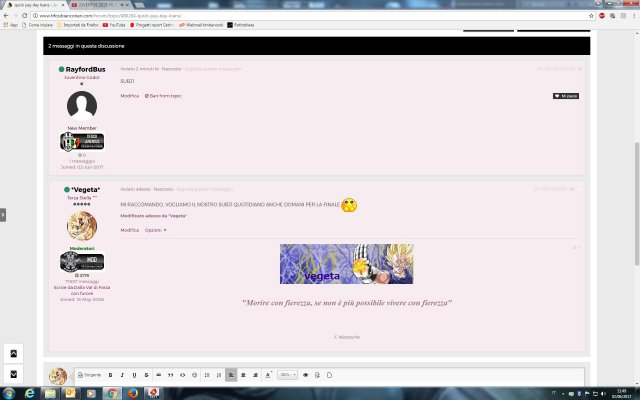Share Vegeta's post using the share icon

tap(571, 189)
